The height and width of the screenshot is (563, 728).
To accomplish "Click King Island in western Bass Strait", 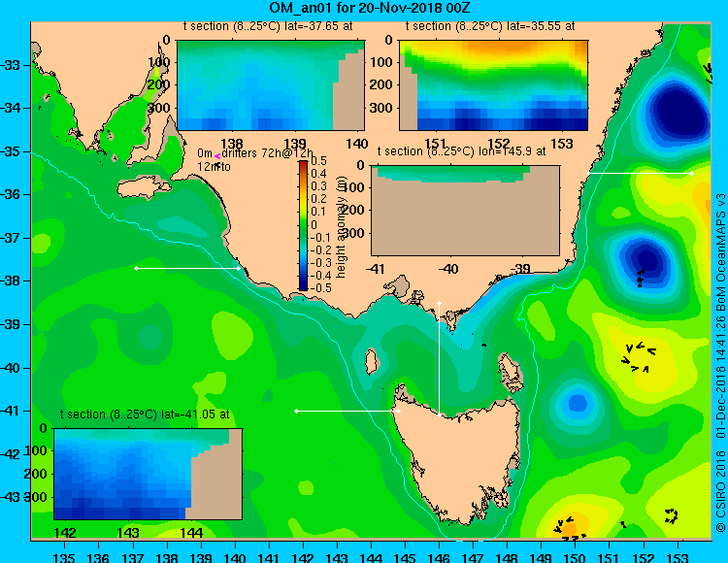I will point(371,362).
